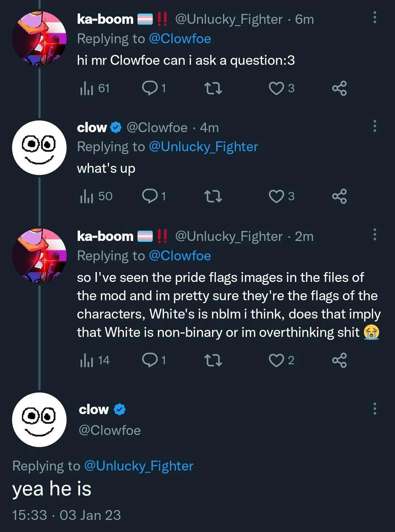Open the 15:33 · 03 Jan 23 timestamp

(x=67, y=515)
